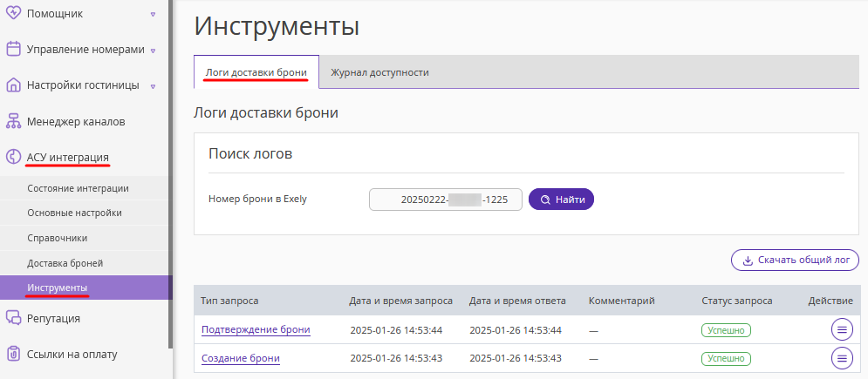
Task: Click Успешно status badge for Создание брони
Action: pos(727,359)
